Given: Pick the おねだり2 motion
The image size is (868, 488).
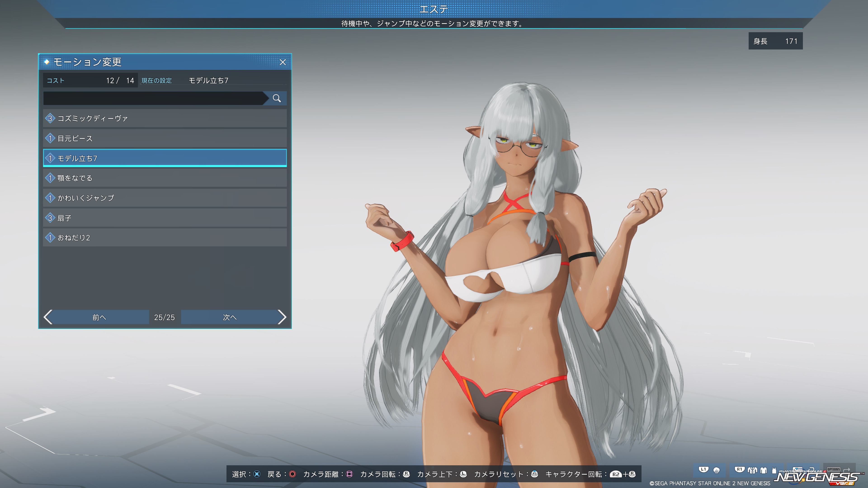Looking at the screenshot, I should point(165,237).
